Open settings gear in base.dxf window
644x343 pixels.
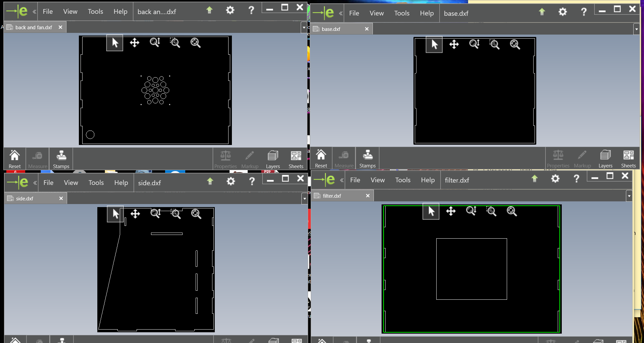point(563,12)
